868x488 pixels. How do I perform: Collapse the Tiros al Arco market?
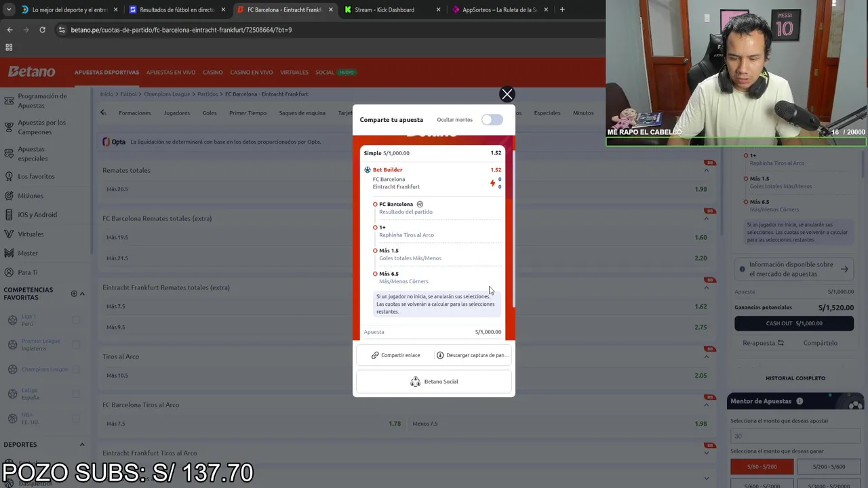click(707, 357)
